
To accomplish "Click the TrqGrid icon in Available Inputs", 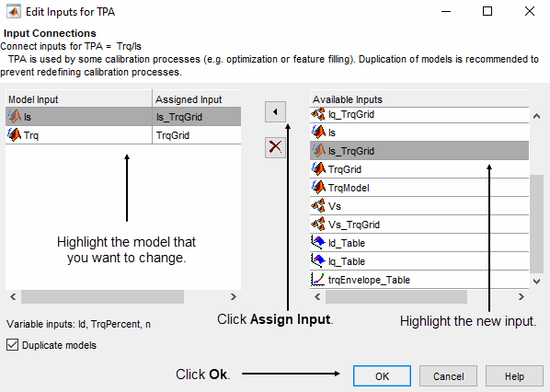I will pyautogui.click(x=318, y=169).
